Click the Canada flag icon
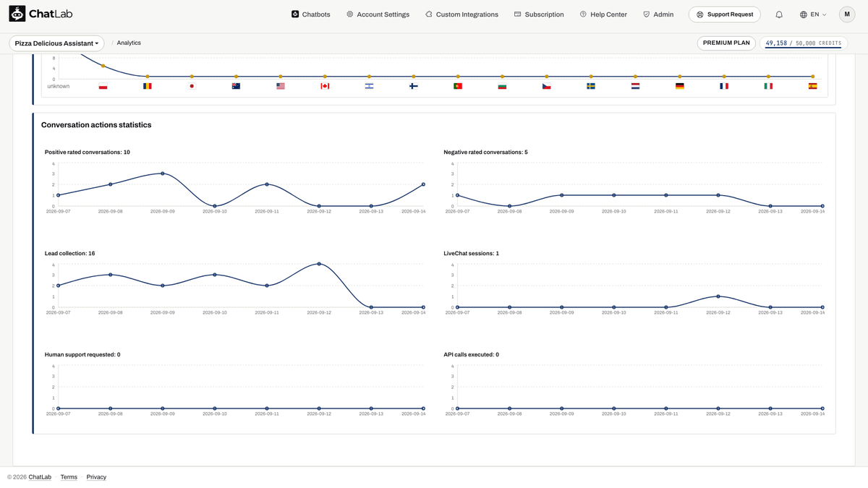 click(325, 86)
